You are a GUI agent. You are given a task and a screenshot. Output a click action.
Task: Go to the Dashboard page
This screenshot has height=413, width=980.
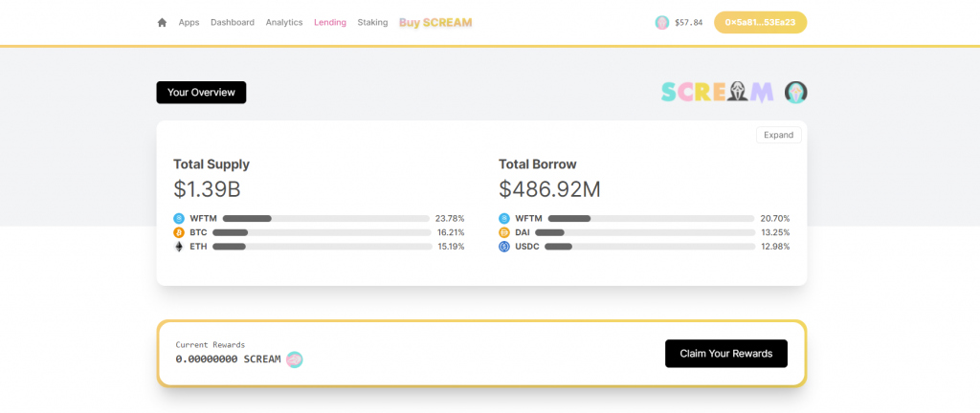tap(233, 22)
